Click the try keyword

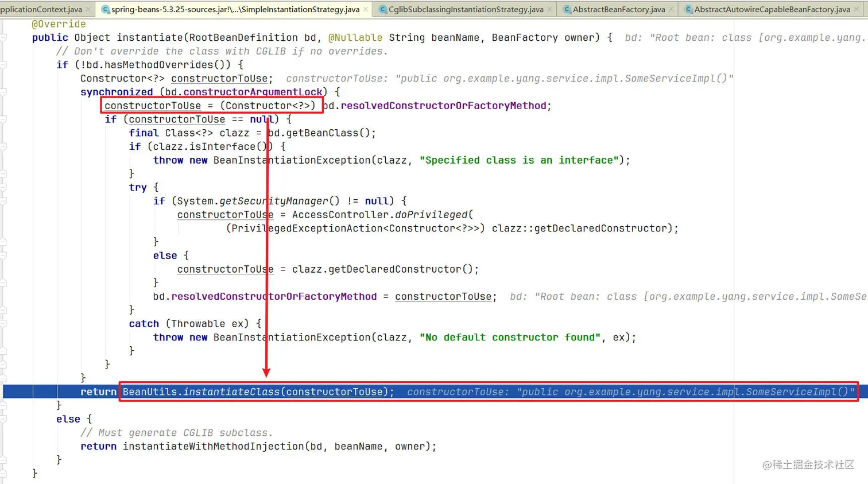tap(138, 188)
